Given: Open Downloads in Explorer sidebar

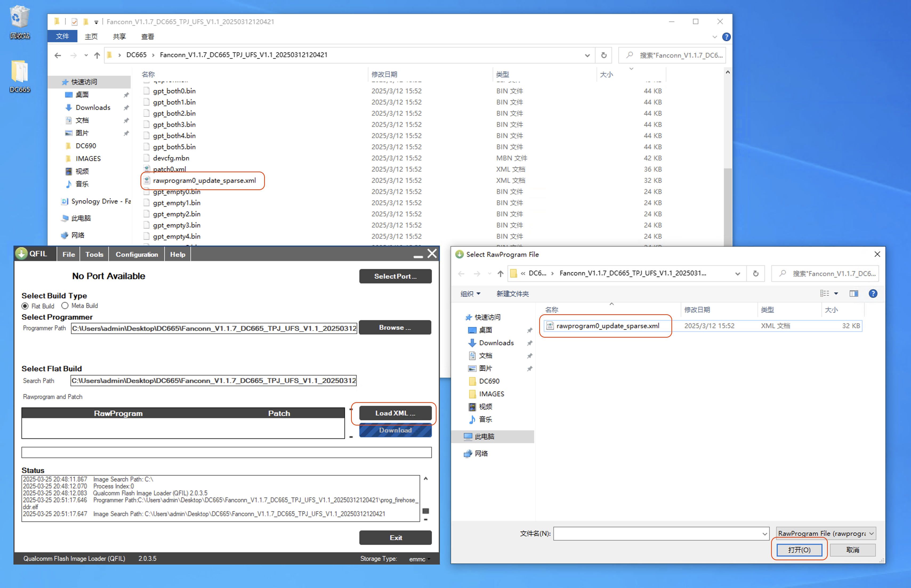Looking at the screenshot, I should 93,107.
